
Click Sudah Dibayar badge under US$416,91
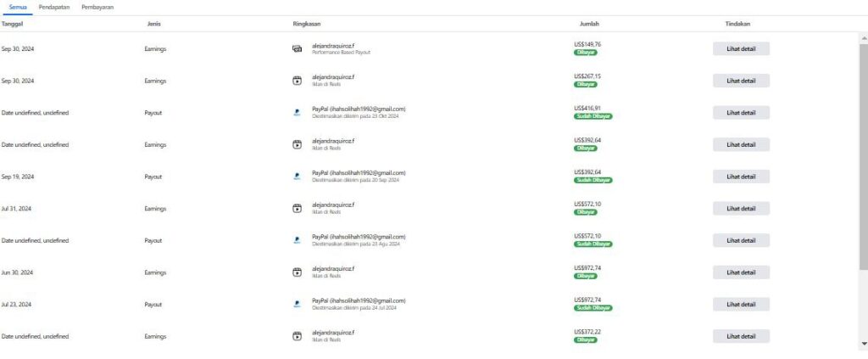pos(593,116)
